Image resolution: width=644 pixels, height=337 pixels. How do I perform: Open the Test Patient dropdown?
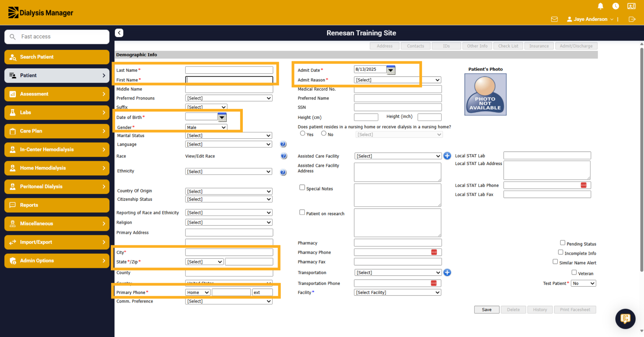[583, 283]
